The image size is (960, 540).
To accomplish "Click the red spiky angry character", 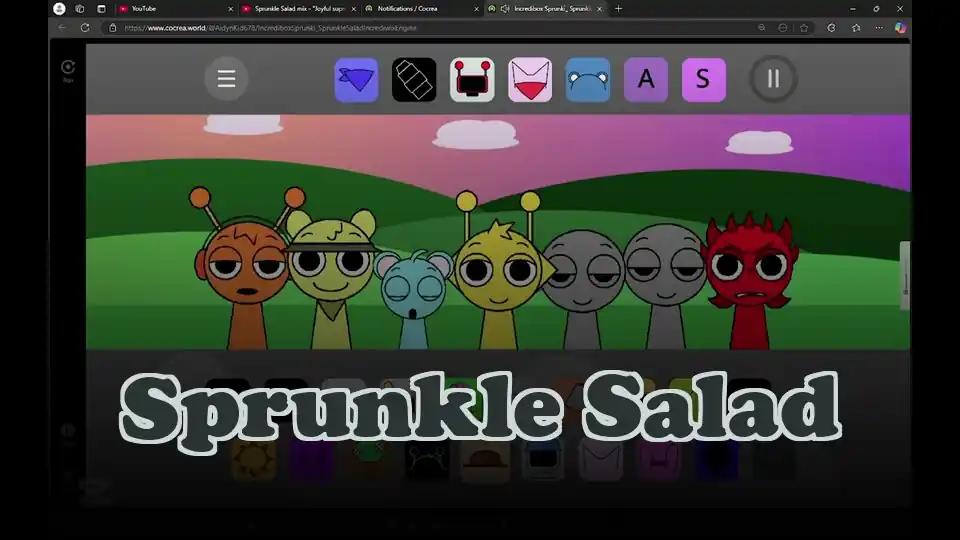I will [x=751, y=282].
